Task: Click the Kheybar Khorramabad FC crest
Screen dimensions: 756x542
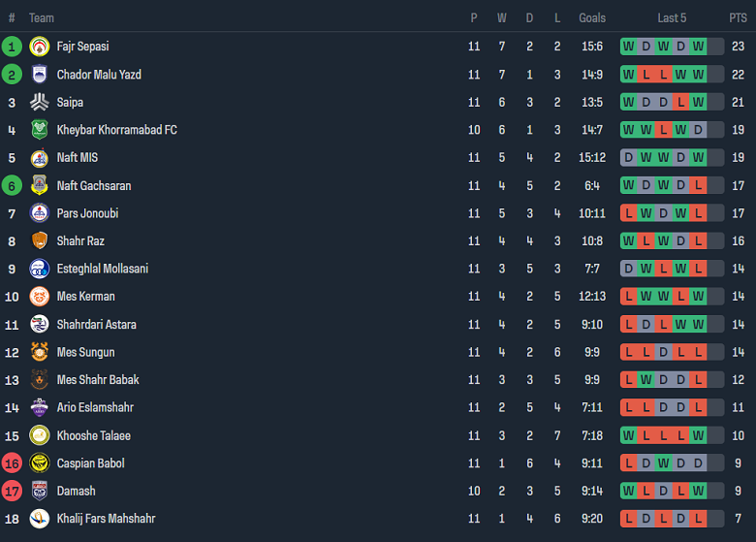Action: [x=39, y=130]
